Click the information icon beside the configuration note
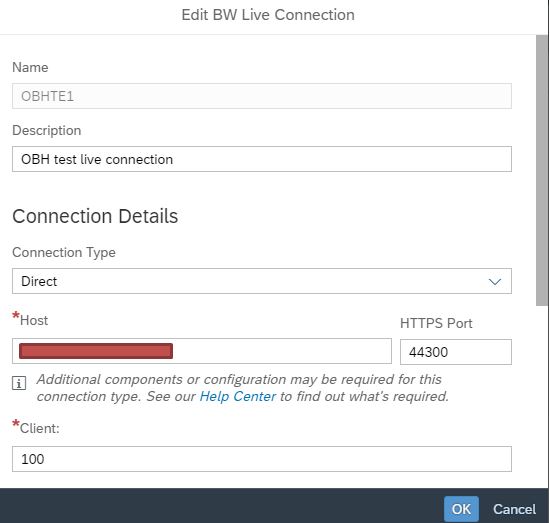Image resolution: width=550 pixels, height=523 pixels. [19, 383]
